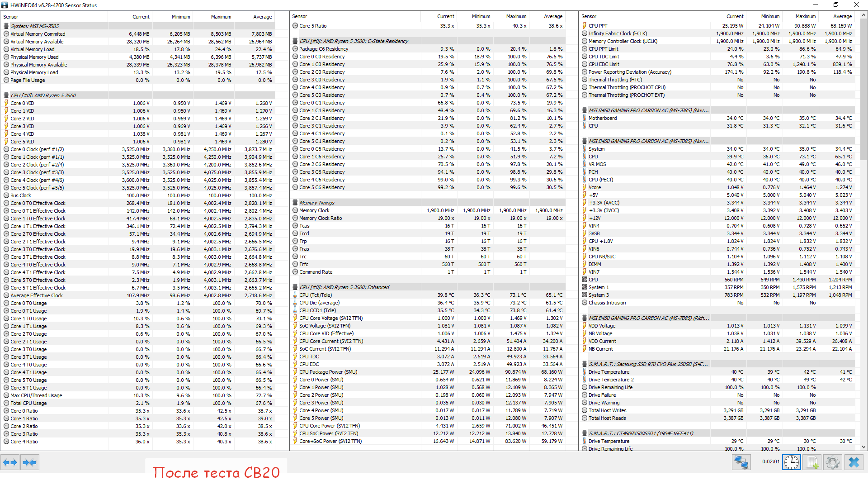Select the CPU Die (average) row
Viewport: 868px width, 485px height.
[x=428, y=303]
